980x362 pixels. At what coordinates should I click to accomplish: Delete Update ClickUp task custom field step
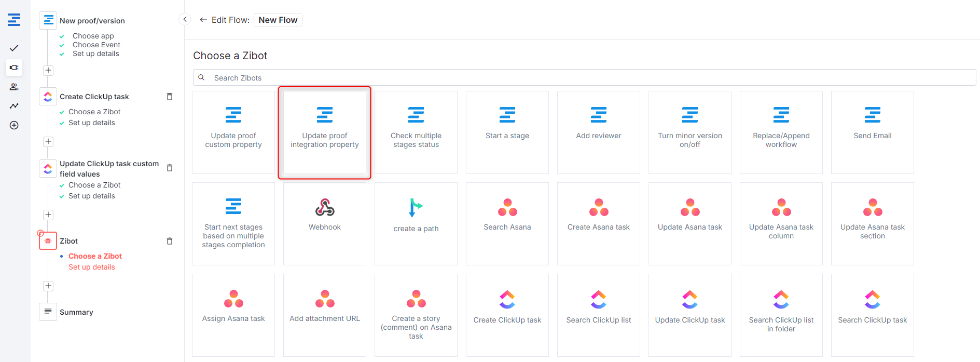[x=169, y=168]
